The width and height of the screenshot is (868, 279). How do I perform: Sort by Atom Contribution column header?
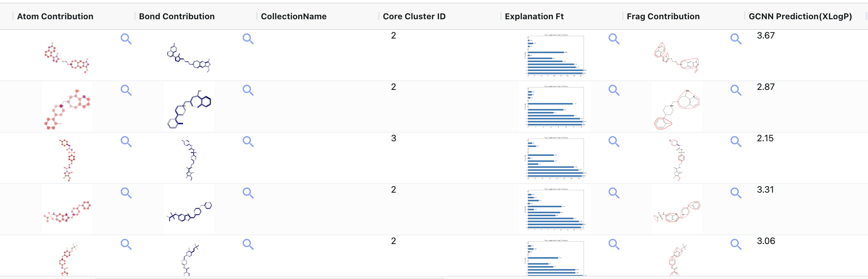(55, 16)
